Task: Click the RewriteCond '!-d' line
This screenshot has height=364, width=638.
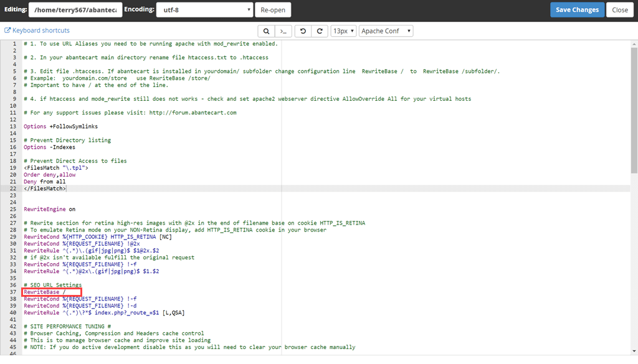Action: click(80, 306)
